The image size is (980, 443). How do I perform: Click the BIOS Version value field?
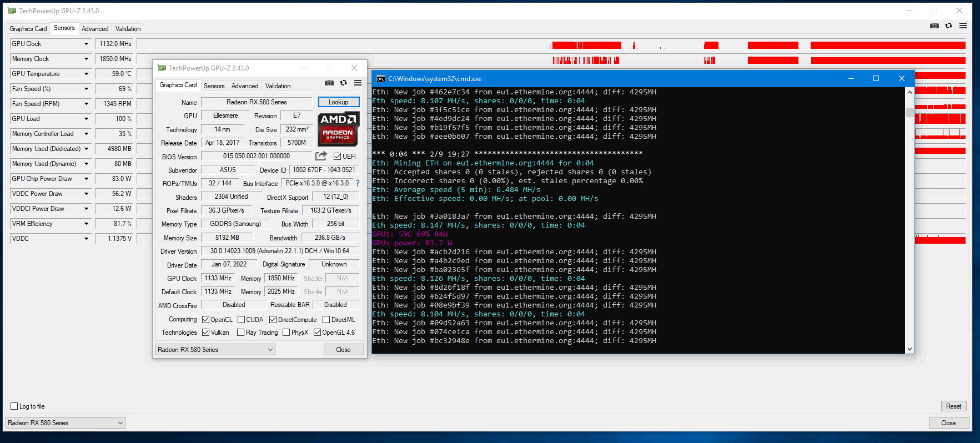click(x=257, y=157)
